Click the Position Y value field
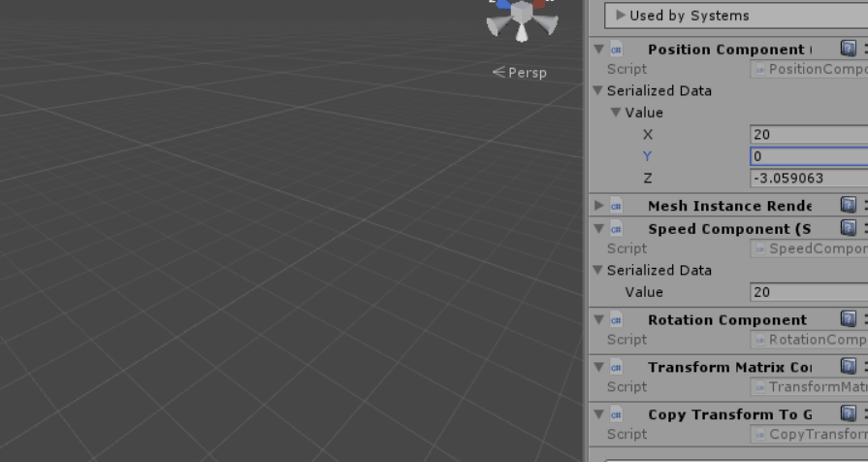This screenshot has width=868, height=462. coord(809,156)
